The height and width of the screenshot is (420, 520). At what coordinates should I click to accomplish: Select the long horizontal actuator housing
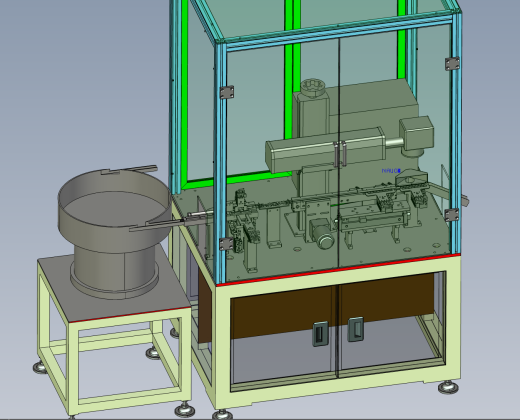(x=325, y=150)
